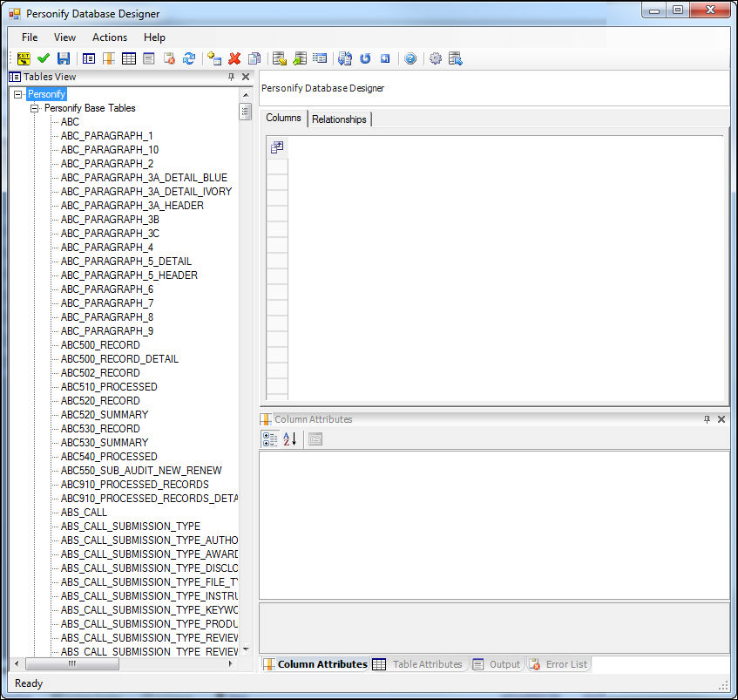Viewport: 738px width, 700px height.
Task: Click the table with green arrow icon
Action: 300,58
